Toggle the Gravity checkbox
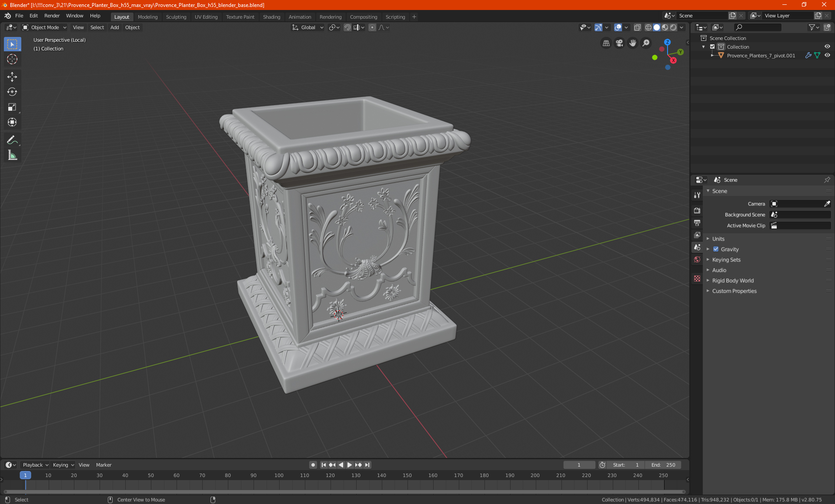835x504 pixels. coord(716,249)
